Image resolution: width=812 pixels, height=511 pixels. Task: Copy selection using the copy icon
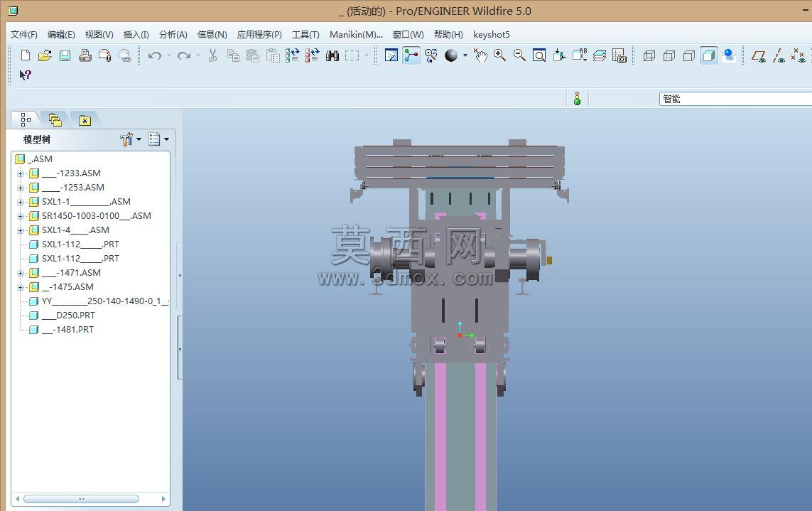coord(233,55)
